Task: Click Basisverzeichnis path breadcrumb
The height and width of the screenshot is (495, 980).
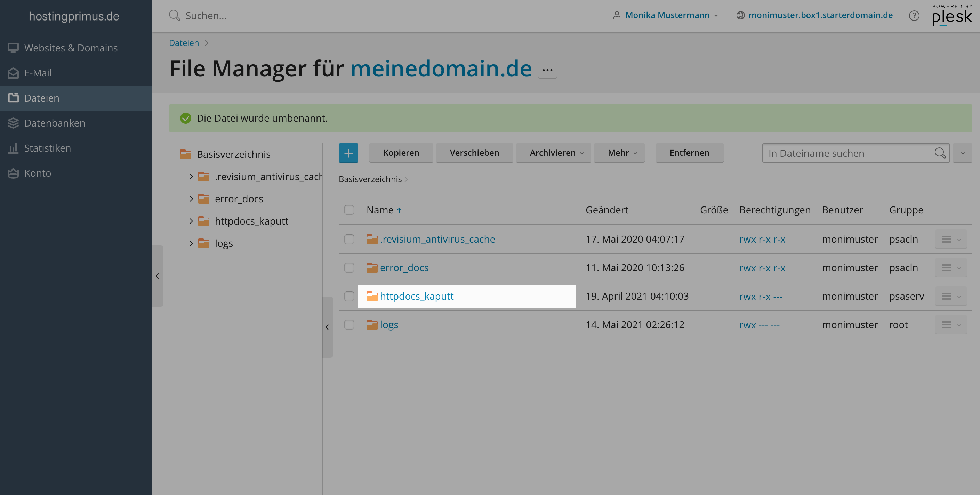Action: (370, 179)
